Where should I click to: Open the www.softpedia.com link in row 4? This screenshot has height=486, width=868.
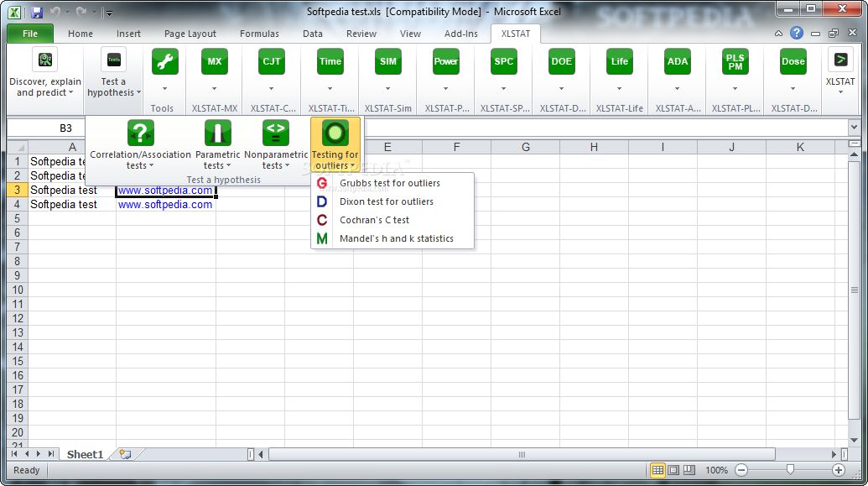[x=165, y=205]
